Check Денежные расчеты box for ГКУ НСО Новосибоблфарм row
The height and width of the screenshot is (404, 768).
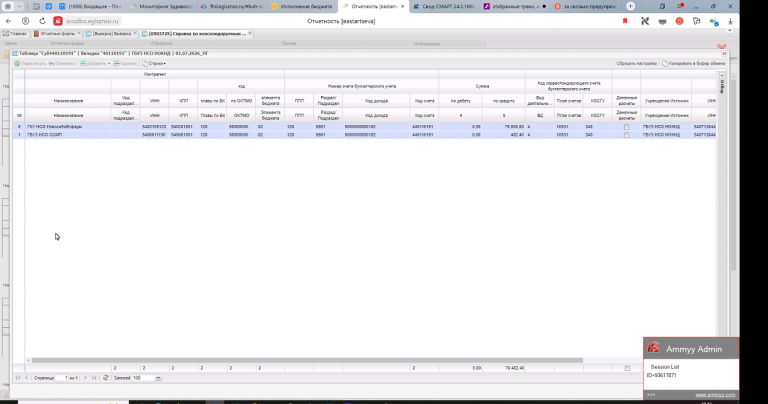click(626, 127)
